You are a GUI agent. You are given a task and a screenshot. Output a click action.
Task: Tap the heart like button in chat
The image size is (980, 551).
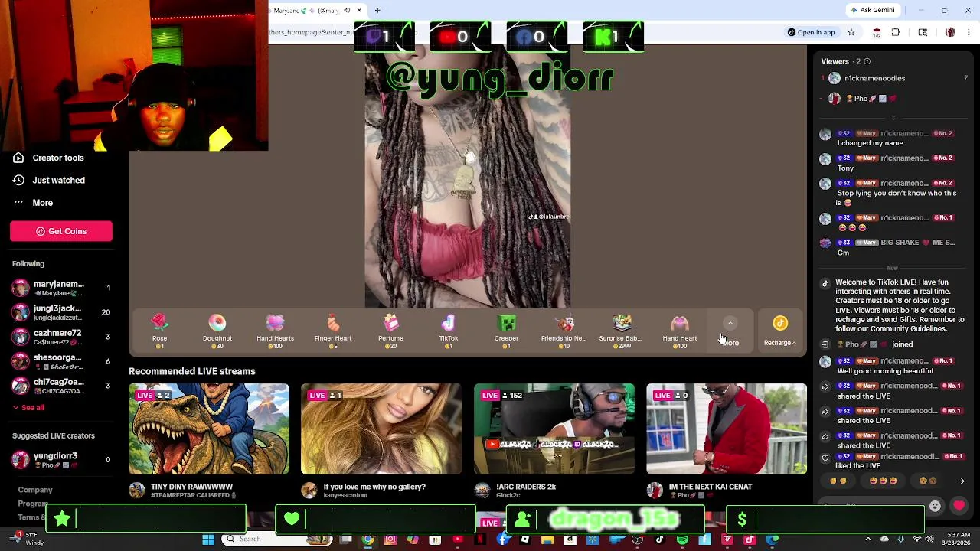coord(959,506)
